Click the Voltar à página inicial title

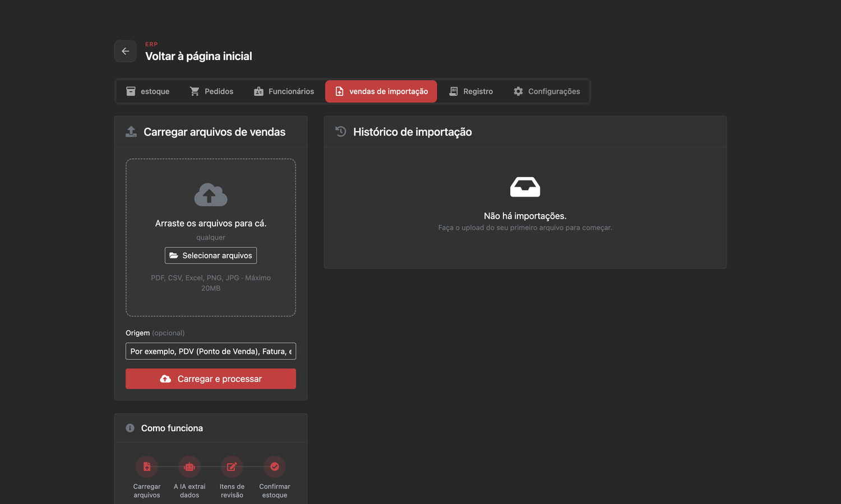tap(198, 56)
